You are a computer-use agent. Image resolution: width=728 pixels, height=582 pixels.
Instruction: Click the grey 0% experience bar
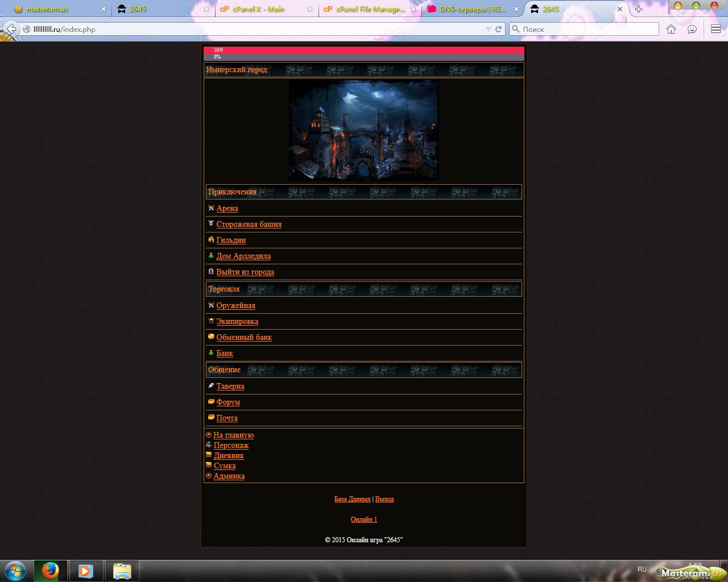tap(364, 57)
